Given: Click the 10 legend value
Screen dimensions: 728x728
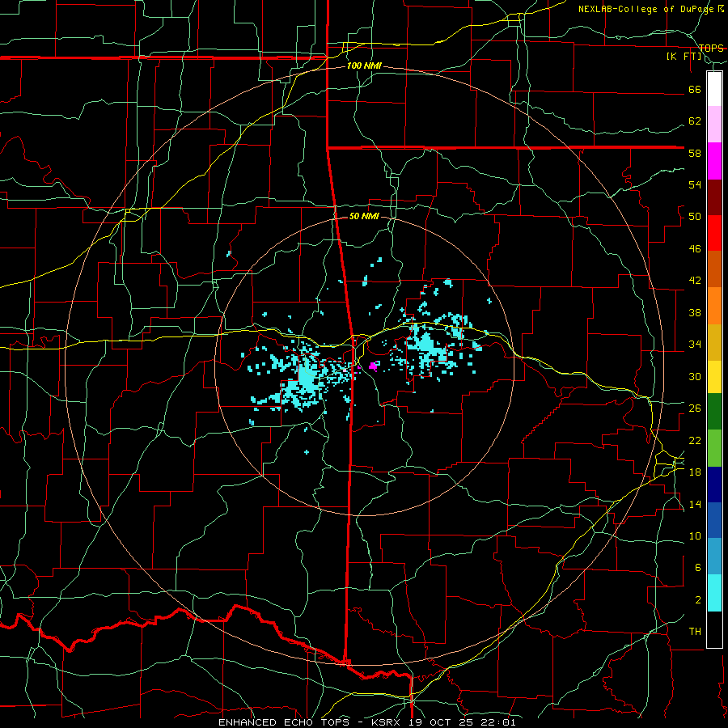Looking at the screenshot, I should (695, 535).
